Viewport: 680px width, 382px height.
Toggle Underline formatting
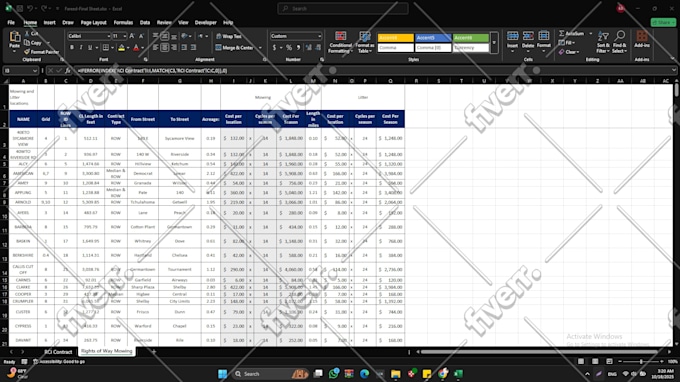pos(90,48)
